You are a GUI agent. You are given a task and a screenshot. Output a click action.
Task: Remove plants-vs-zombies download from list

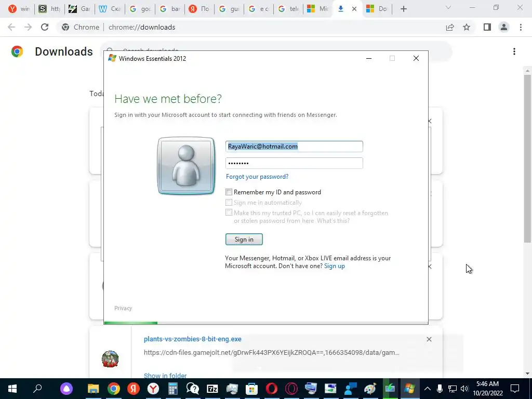click(429, 339)
